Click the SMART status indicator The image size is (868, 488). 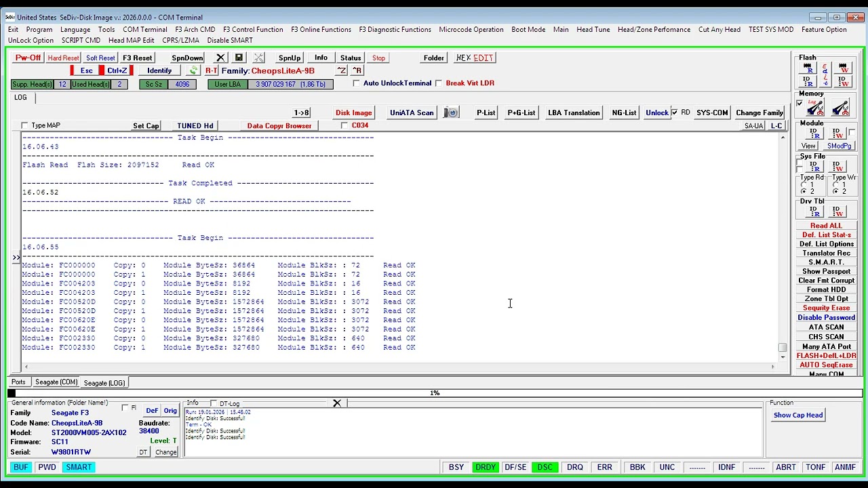click(x=79, y=467)
